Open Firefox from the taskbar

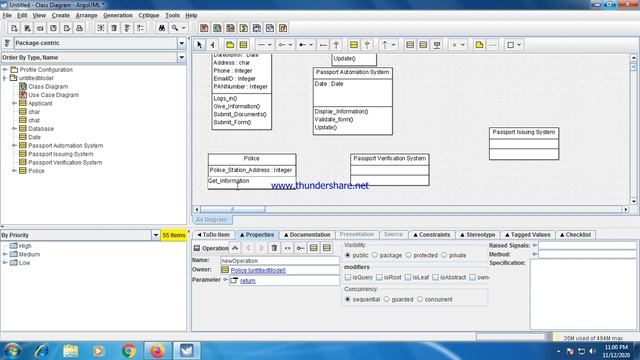tap(158, 351)
